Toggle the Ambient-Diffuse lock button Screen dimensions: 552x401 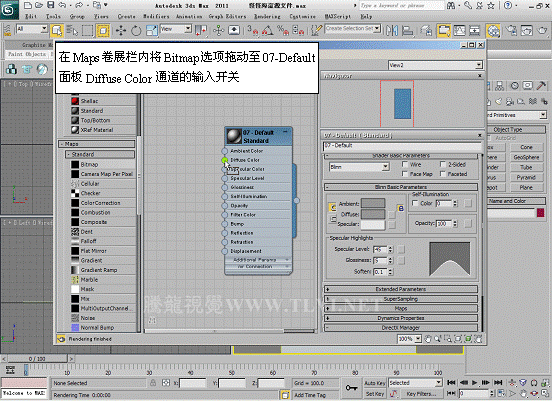[332, 207]
